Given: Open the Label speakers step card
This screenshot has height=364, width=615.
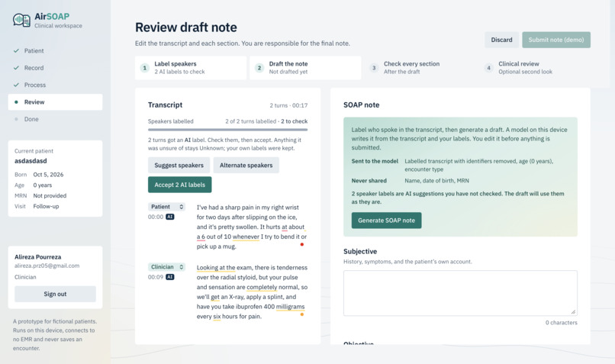Looking at the screenshot, I should pos(191,68).
